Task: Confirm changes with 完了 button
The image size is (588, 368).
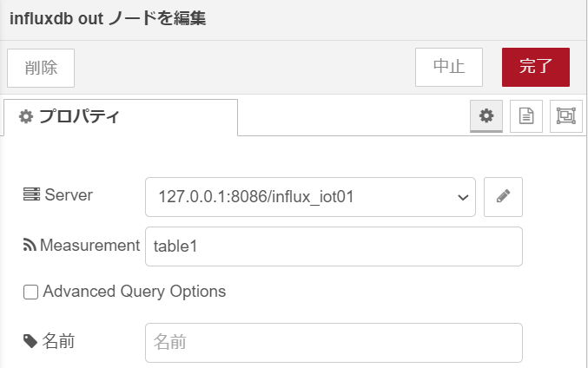Action: pyautogui.click(x=536, y=67)
